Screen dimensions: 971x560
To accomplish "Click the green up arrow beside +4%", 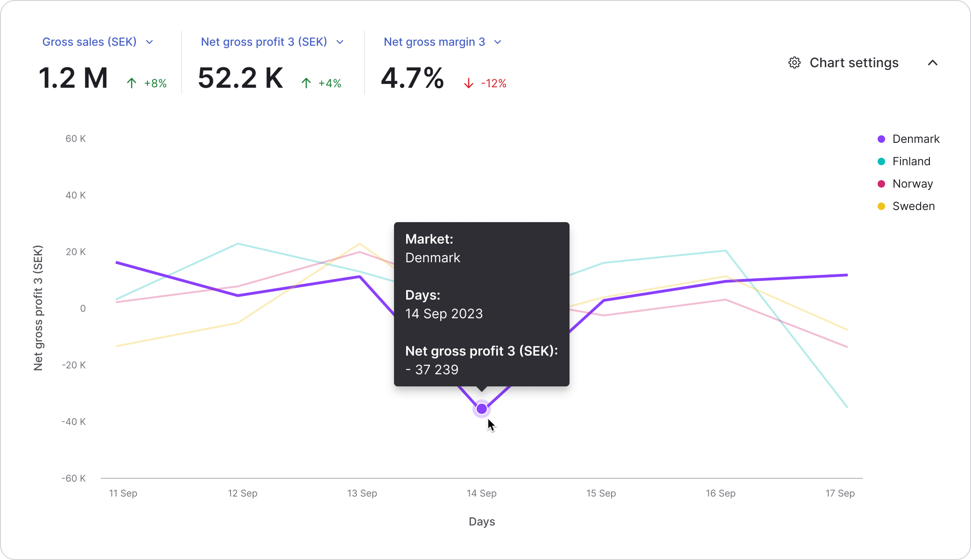I will [306, 84].
